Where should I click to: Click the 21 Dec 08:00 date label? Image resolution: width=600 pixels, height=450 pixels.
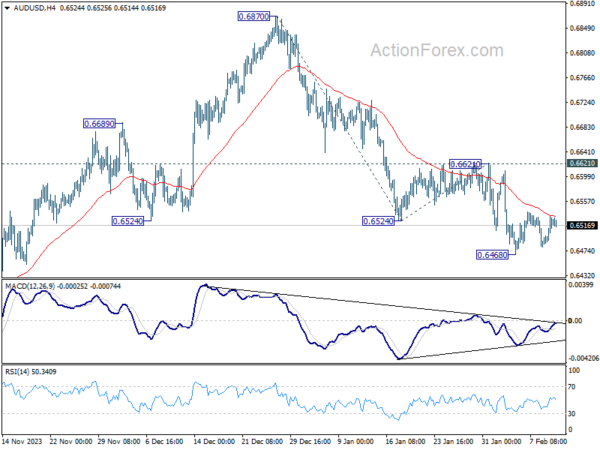pos(262,441)
